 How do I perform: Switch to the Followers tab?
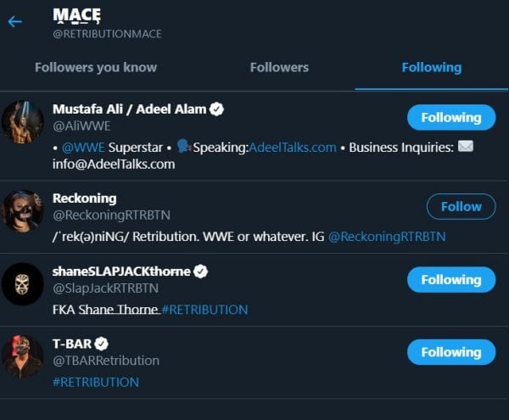(279, 67)
